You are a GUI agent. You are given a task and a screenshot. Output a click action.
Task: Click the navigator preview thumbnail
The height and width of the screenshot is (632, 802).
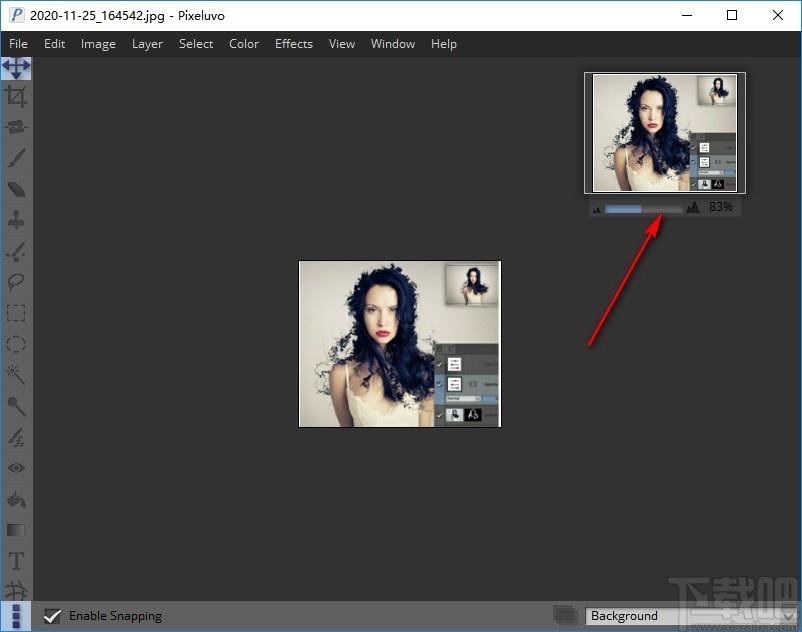point(665,133)
